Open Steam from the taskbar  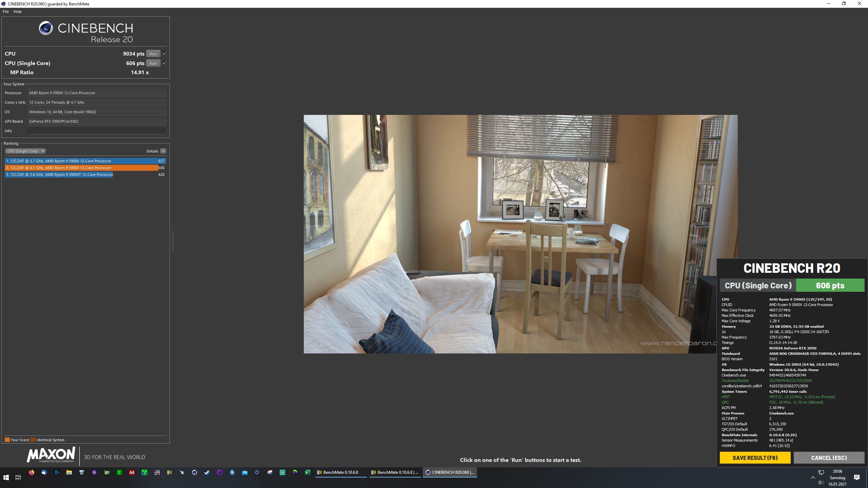click(207, 472)
